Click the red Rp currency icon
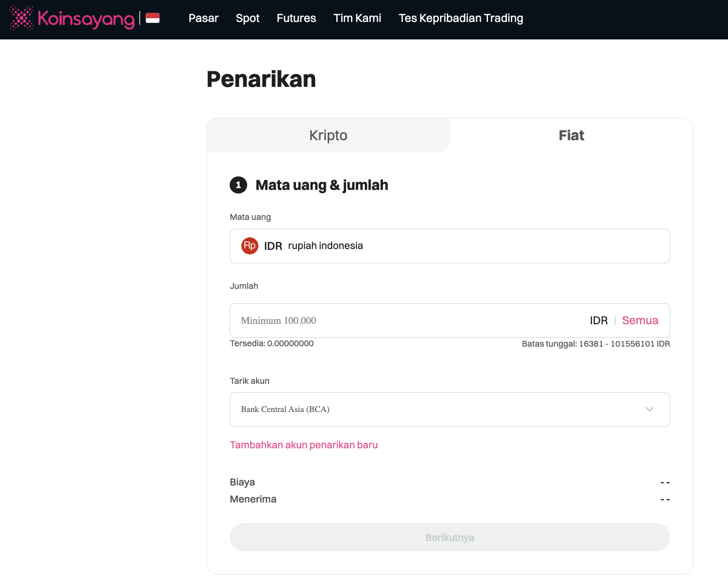Screen dimensions: 728x584 point(249,246)
